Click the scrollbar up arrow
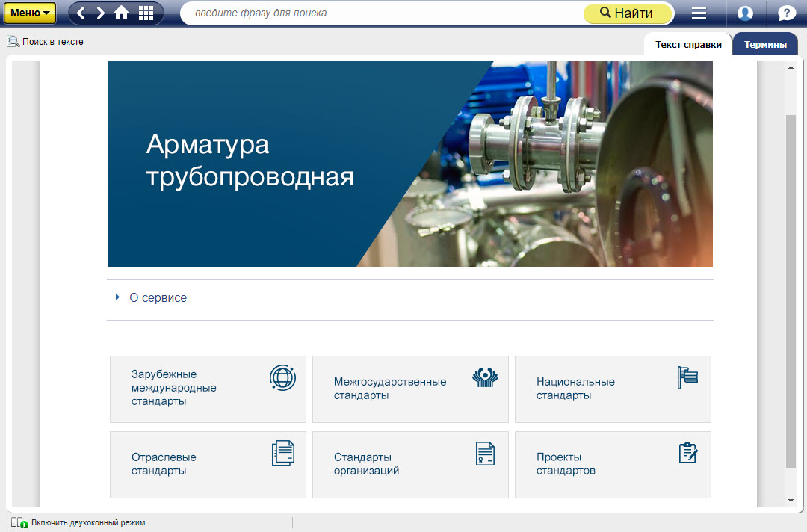Screen dimensions: 807x532 point(791,67)
